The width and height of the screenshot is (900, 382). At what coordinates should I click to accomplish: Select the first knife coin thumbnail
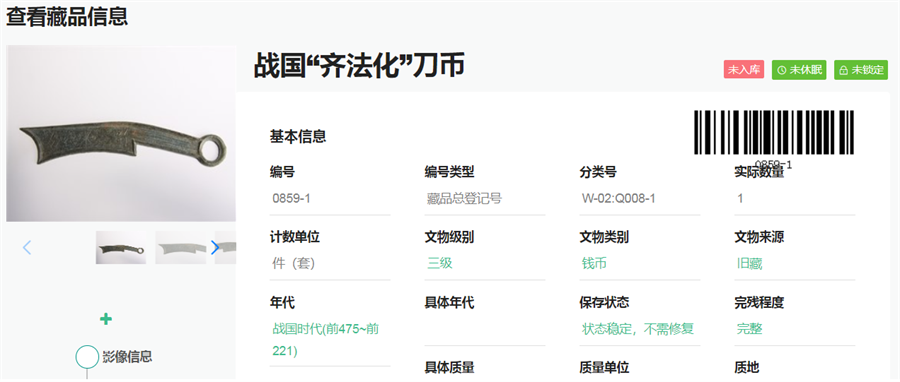point(121,248)
